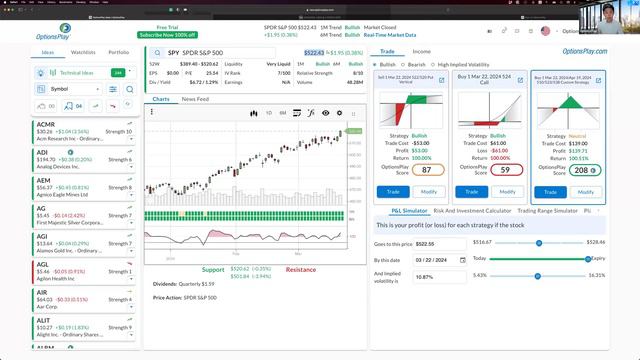Click Modify on the score 59 card
Image resolution: width=640 pixels, height=360 pixels.
point(507,192)
